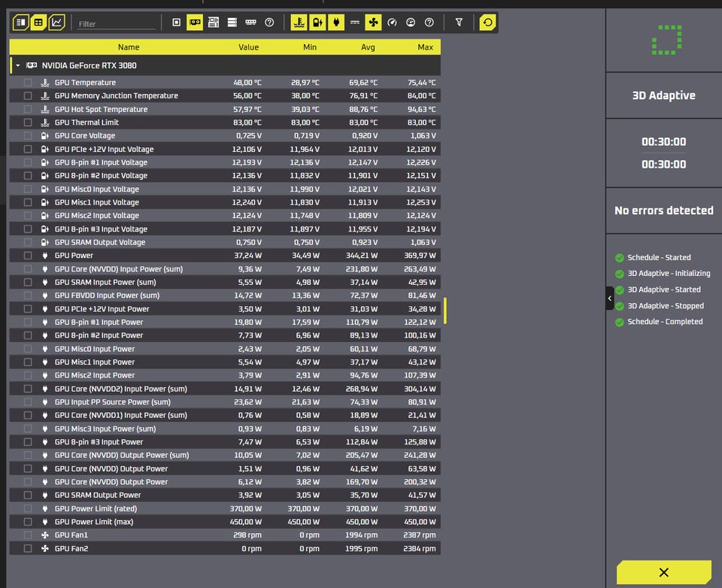Reset min/max values with refresh icon
This screenshot has width=722, height=588.
click(487, 22)
